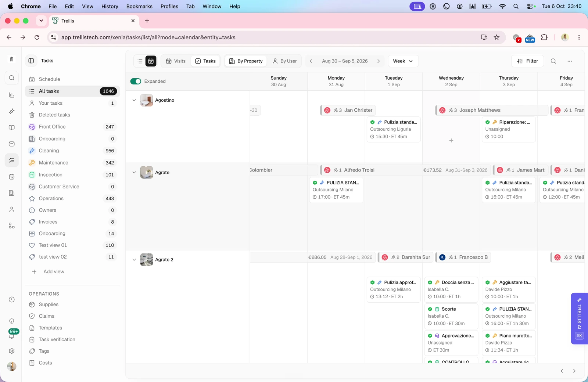Toggle the Visits view
The width and height of the screenshot is (588, 382).
pyautogui.click(x=176, y=61)
